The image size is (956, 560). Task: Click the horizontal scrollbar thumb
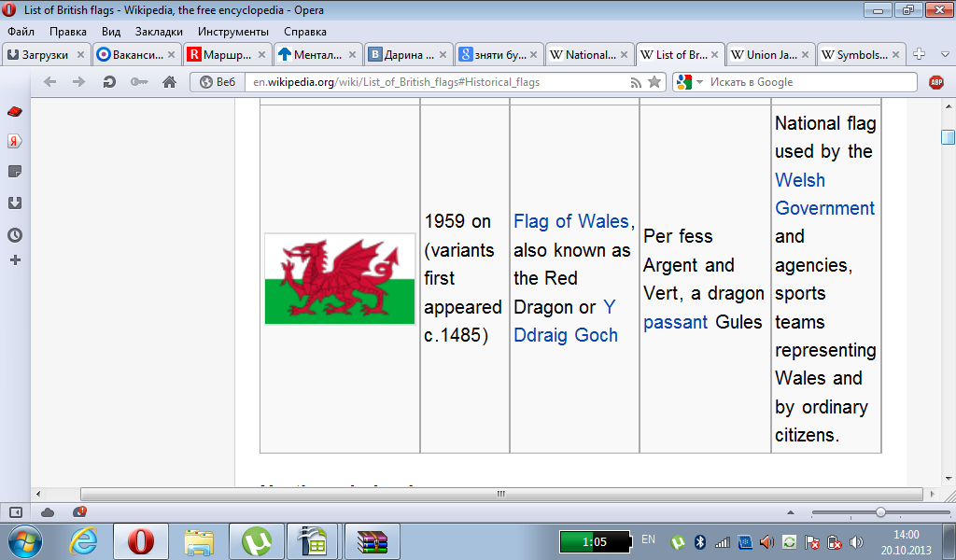501,494
